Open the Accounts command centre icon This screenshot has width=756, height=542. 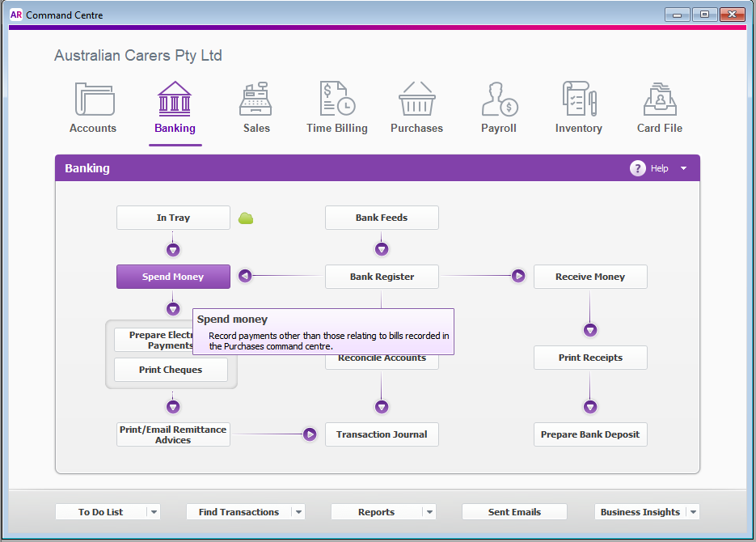coord(94,100)
